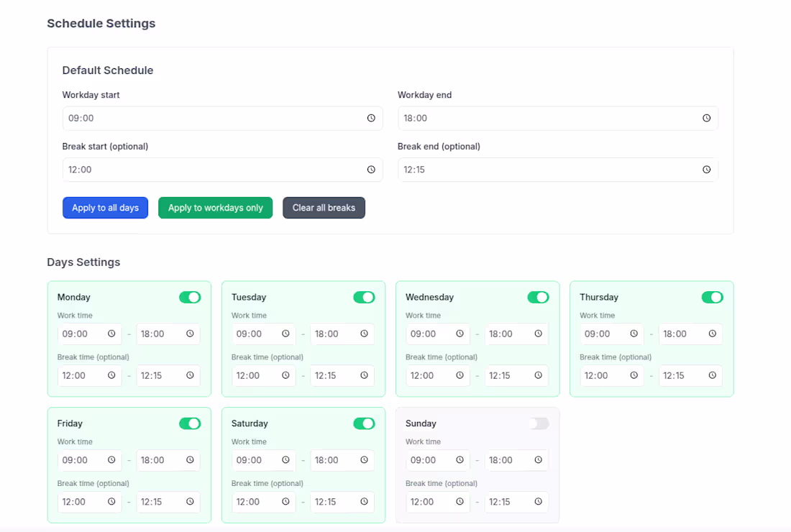791x532 pixels.
Task: Open Monday's work start time clock picker
Action: [111, 334]
